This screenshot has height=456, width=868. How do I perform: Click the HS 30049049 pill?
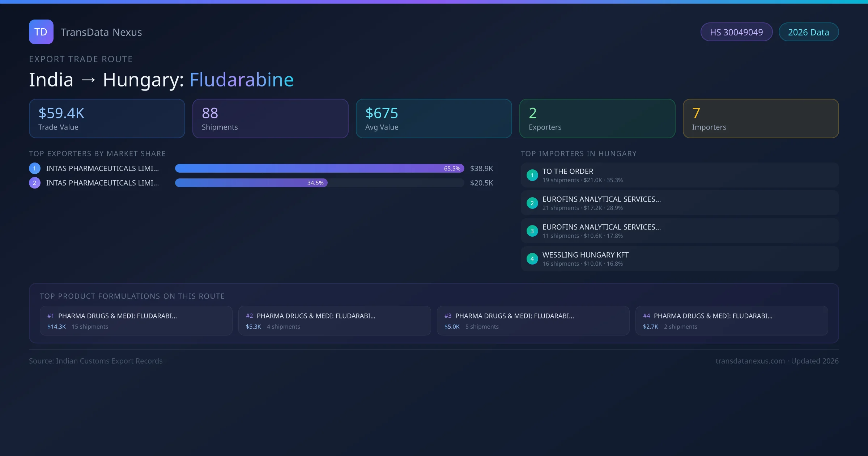click(736, 32)
